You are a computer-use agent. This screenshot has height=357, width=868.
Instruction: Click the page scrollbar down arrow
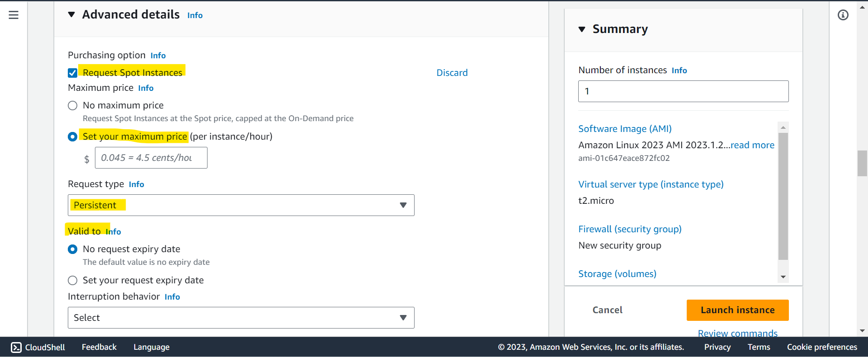point(862,331)
